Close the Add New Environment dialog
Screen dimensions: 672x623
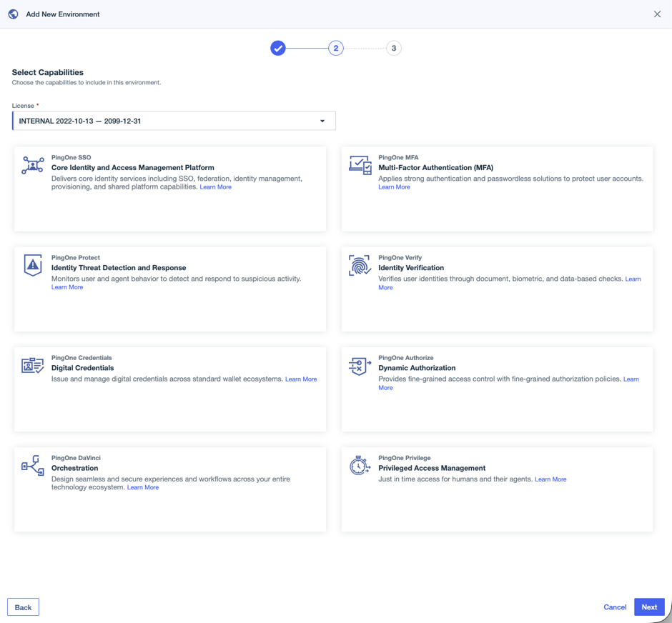pyautogui.click(x=657, y=14)
